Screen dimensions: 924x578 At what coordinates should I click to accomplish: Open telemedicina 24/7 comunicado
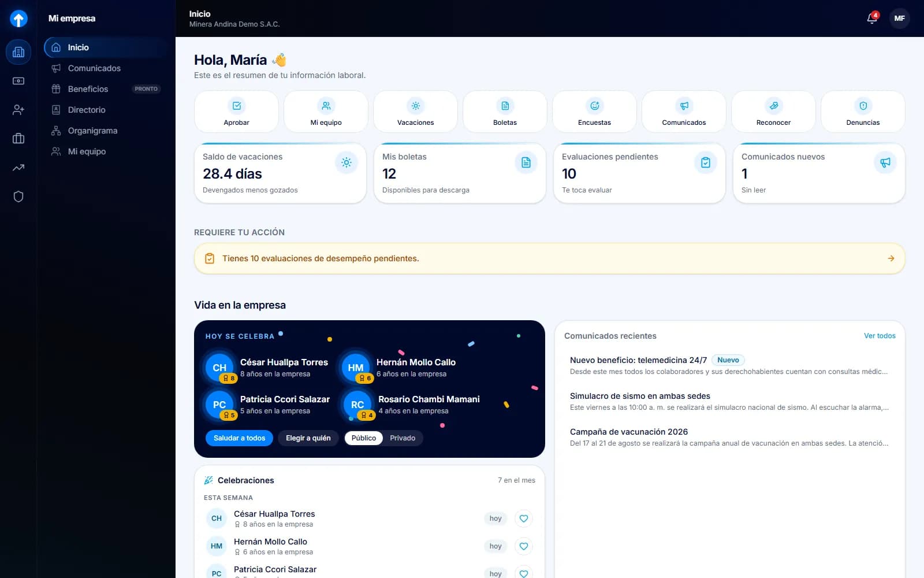coord(729,365)
